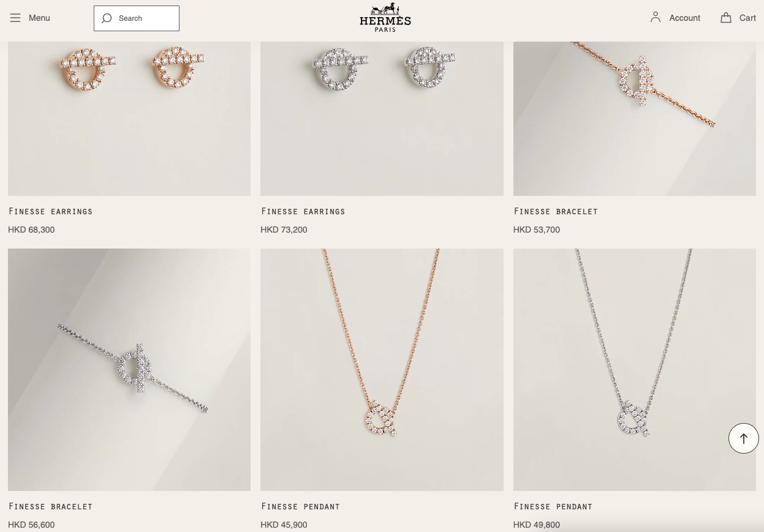Open the white gold Finesse pendant photo

pos(635,370)
